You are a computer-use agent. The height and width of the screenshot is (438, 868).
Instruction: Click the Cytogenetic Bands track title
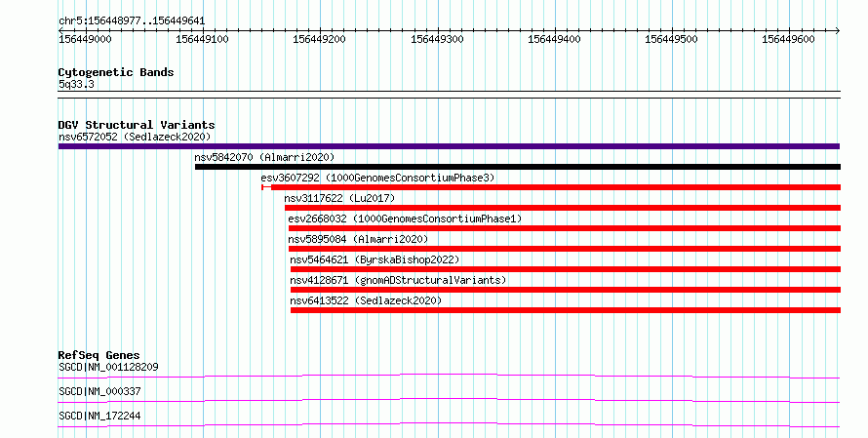coord(116,72)
